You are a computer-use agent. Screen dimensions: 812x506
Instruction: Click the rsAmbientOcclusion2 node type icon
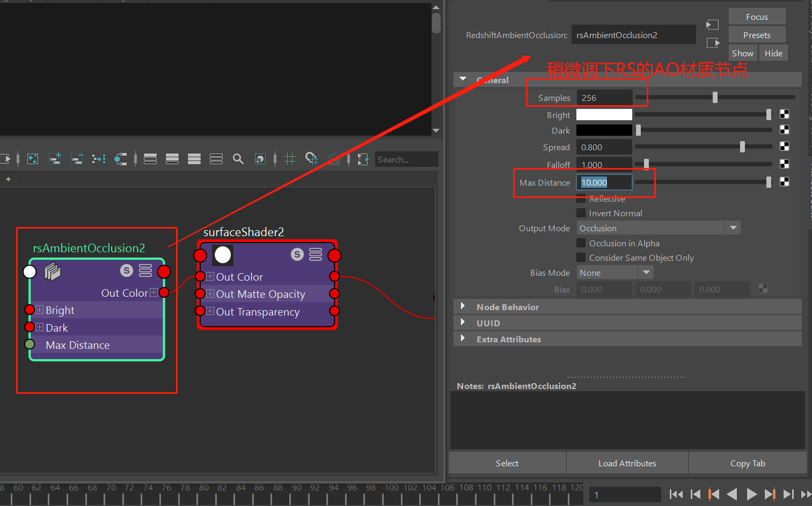pos(52,272)
